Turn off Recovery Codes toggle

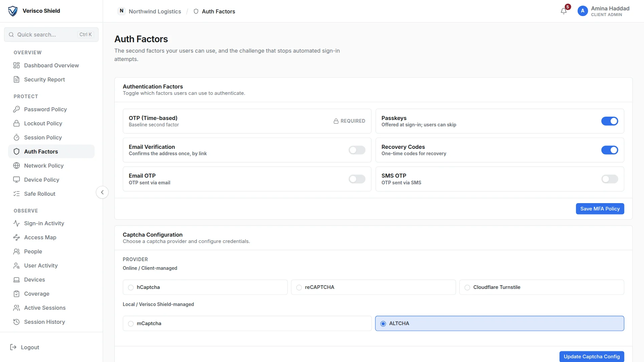(x=609, y=150)
